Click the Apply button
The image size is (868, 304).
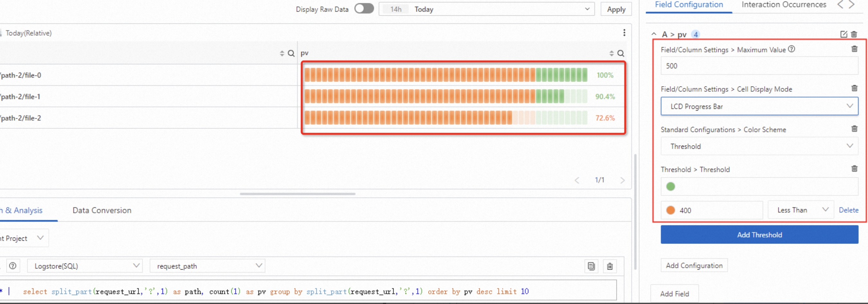616,9
